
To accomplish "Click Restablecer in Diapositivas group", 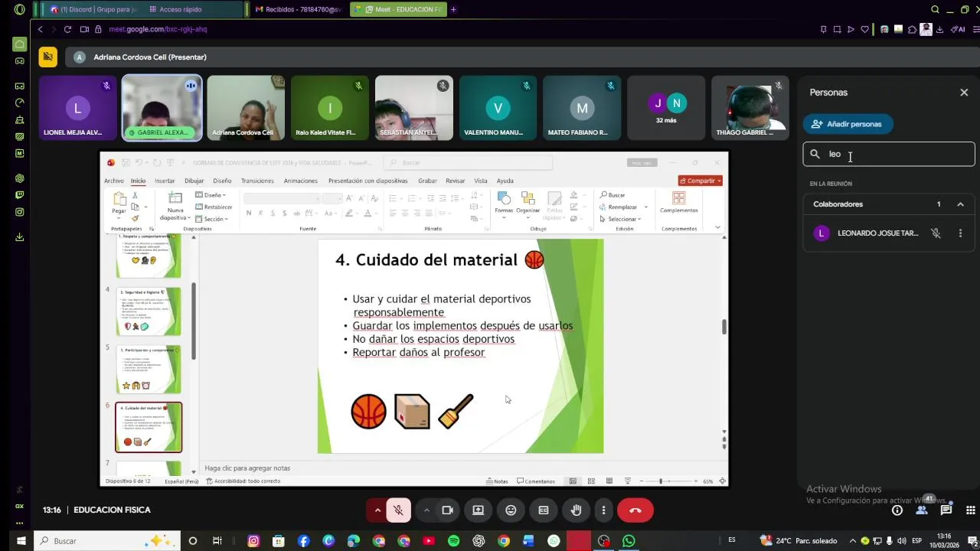I will point(214,207).
